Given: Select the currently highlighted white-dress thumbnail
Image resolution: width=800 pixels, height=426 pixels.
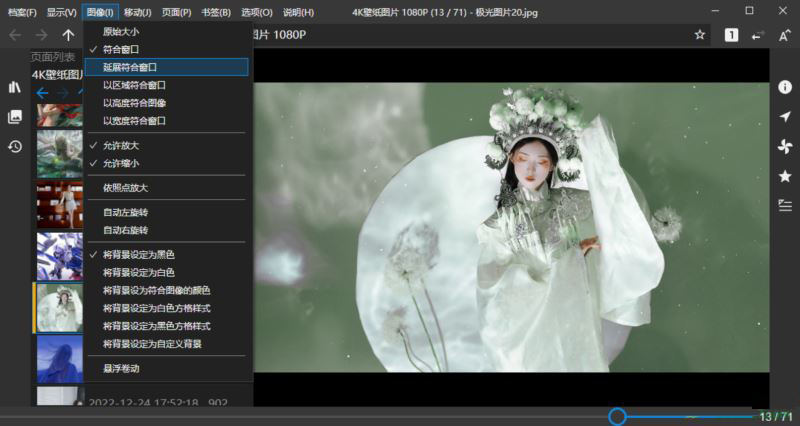Looking at the screenshot, I should [60, 308].
